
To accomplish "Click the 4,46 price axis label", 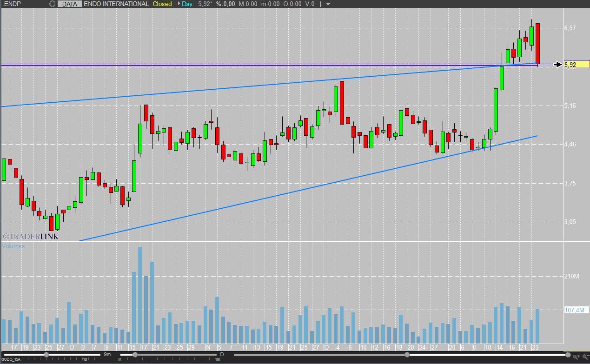I will click(x=570, y=144).
